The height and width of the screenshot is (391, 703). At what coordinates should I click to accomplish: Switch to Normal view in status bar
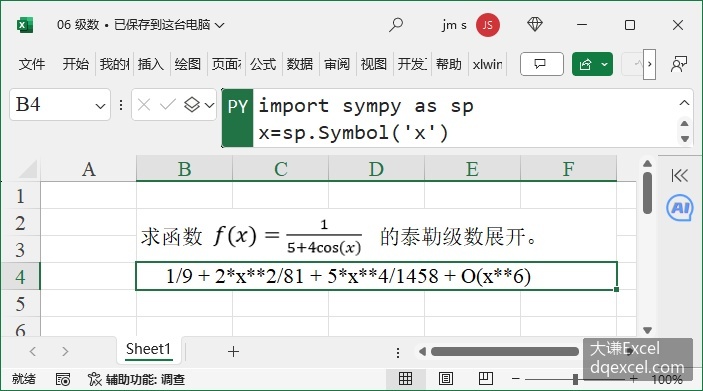[405, 379]
